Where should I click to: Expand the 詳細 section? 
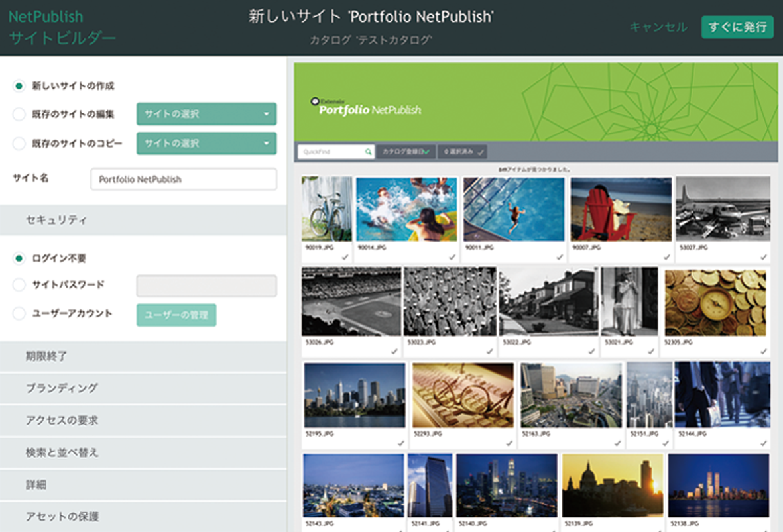click(143, 484)
